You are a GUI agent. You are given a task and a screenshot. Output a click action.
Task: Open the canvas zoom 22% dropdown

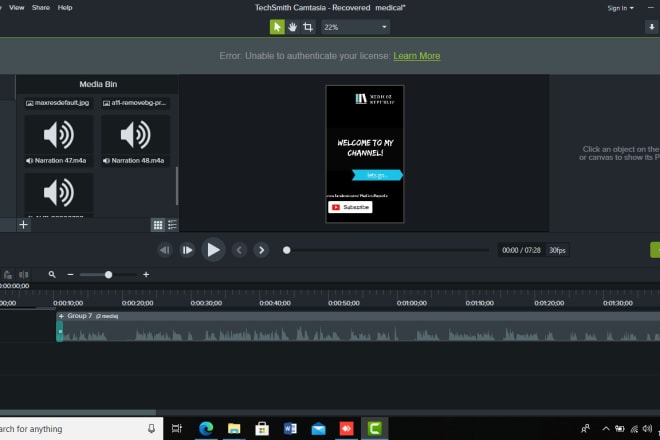[355, 27]
